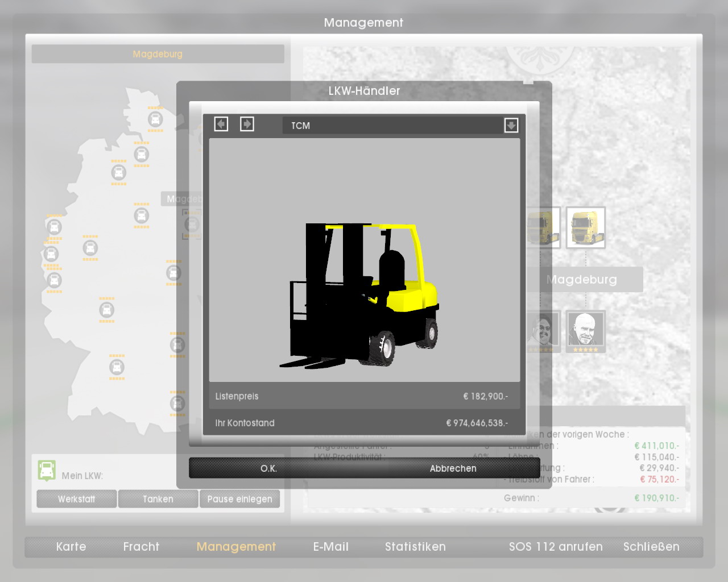
Task: Open the E-Mail tab
Action: click(x=331, y=547)
